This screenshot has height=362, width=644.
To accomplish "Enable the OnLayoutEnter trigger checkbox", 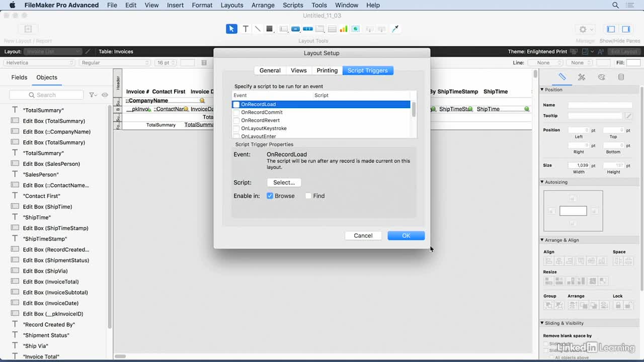I will (x=236, y=136).
